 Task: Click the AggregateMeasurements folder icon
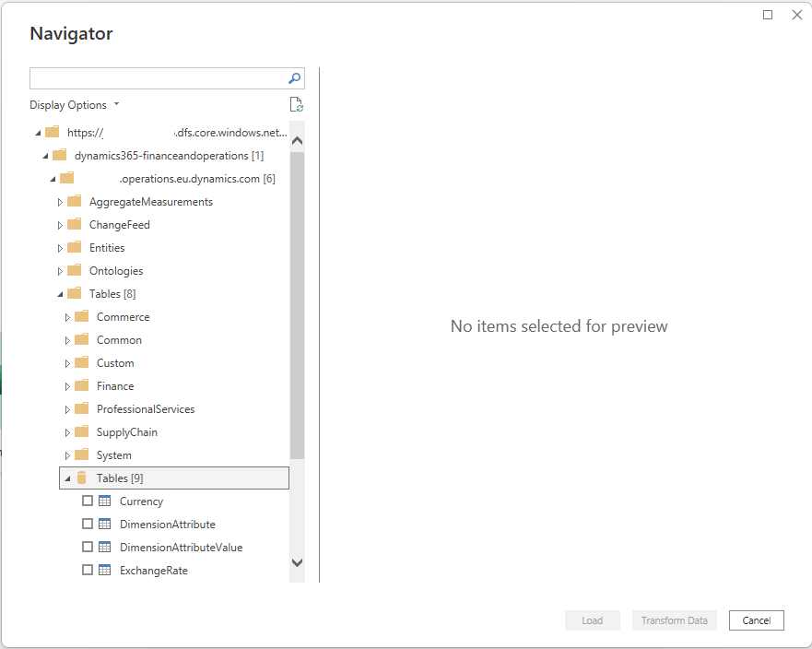coord(74,201)
